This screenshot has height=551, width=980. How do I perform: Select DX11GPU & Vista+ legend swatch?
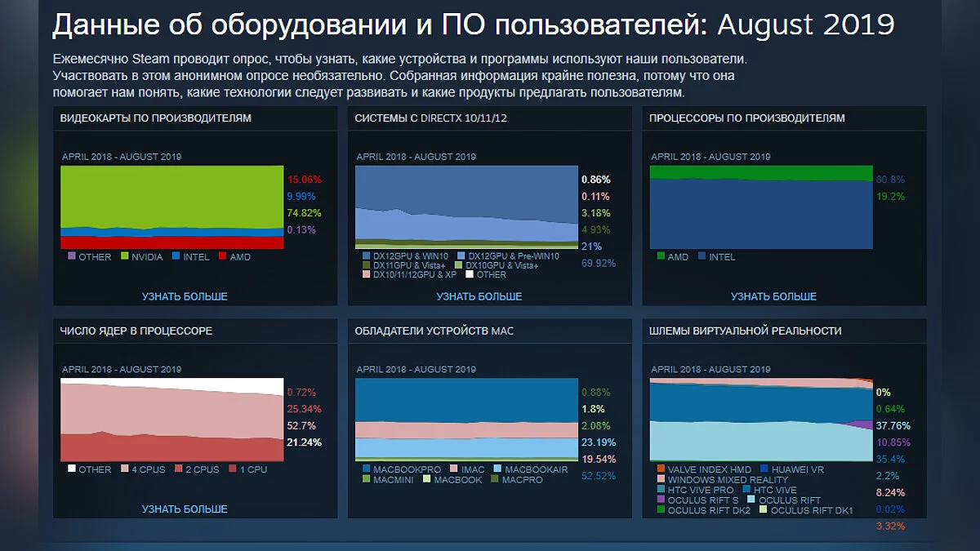366,265
